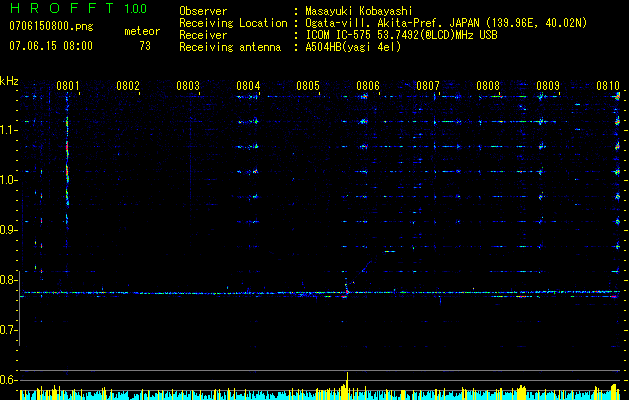Image resolution: width=629 pixels, height=400 pixels.
Task: Click the Ogata-vill. Akita-Pref. JAPAN location text
Action: tap(446, 23)
